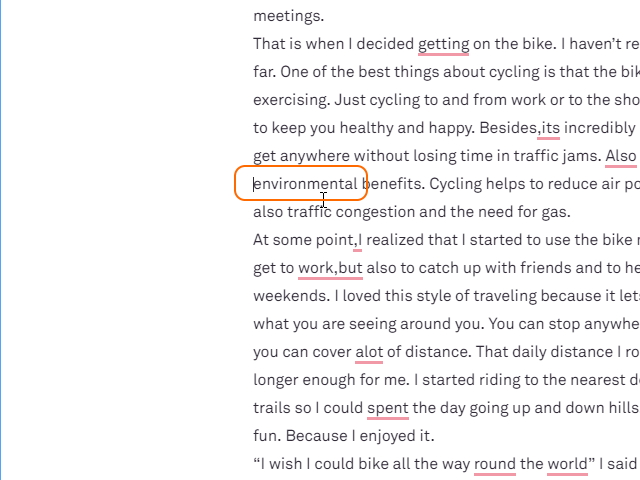Click the highlighted word "environmental"
Image resolution: width=640 pixels, height=480 pixels.
click(305, 184)
